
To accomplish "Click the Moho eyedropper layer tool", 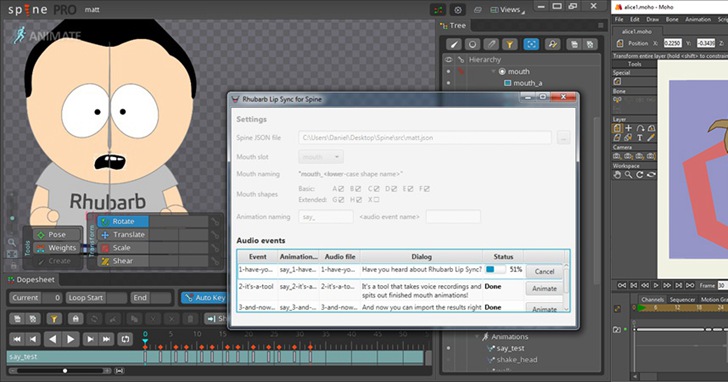I will 651,137.
